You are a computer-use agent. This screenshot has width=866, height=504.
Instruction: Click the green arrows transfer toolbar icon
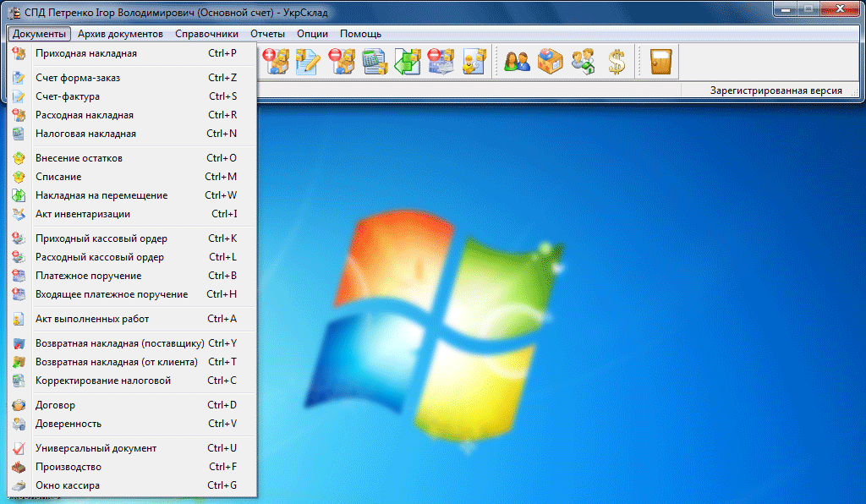click(407, 61)
